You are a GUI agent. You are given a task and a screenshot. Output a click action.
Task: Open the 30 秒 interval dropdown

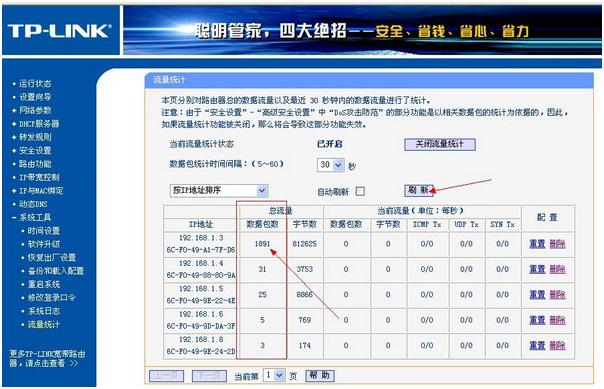point(331,165)
